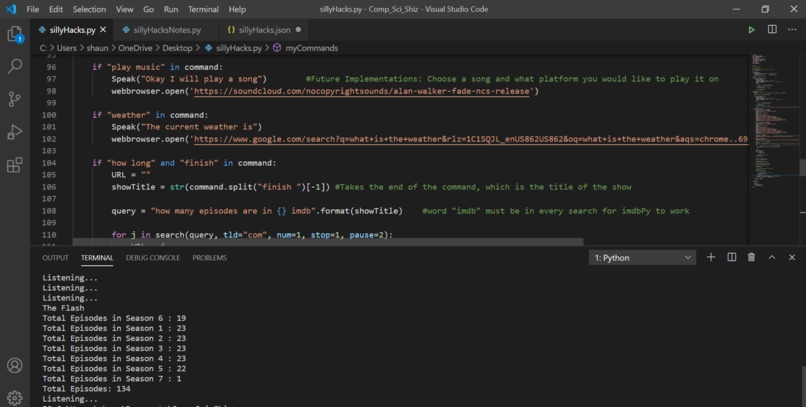The width and height of the screenshot is (806, 407).
Task: Switch to the PROBLEMS panel tab
Action: [209, 257]
